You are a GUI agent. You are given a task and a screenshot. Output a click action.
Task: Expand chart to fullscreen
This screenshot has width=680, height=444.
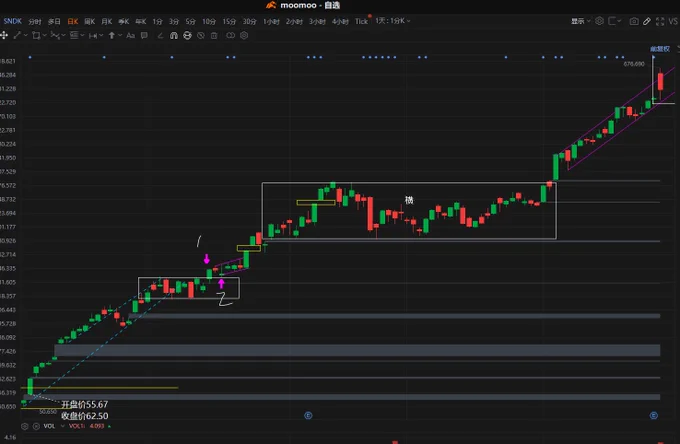tap(660, 21)
